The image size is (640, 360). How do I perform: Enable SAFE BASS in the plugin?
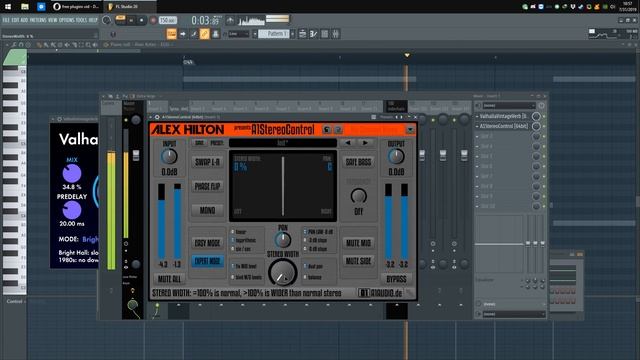358,162
